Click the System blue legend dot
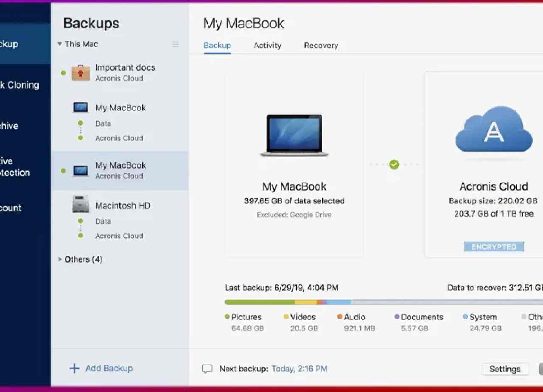This screenshot has height=392, width=543. 465,317
